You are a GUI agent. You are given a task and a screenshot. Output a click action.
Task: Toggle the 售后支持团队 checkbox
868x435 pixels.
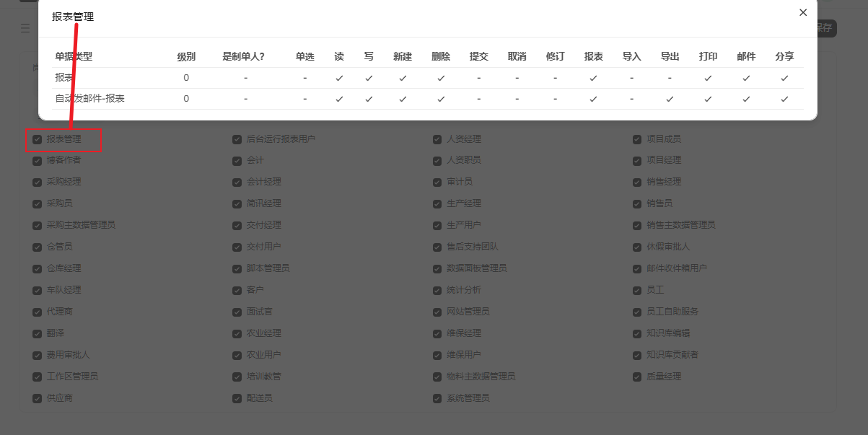437,247
